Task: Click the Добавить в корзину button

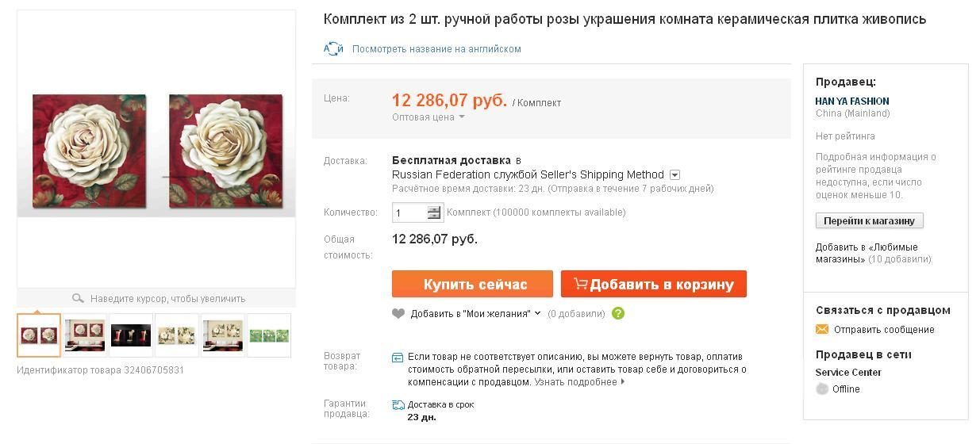Action: tap(654, 284)
